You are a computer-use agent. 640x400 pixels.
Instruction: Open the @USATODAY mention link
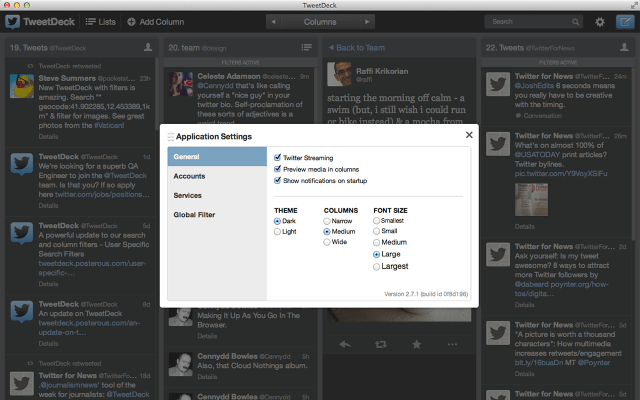click(537, 155)
